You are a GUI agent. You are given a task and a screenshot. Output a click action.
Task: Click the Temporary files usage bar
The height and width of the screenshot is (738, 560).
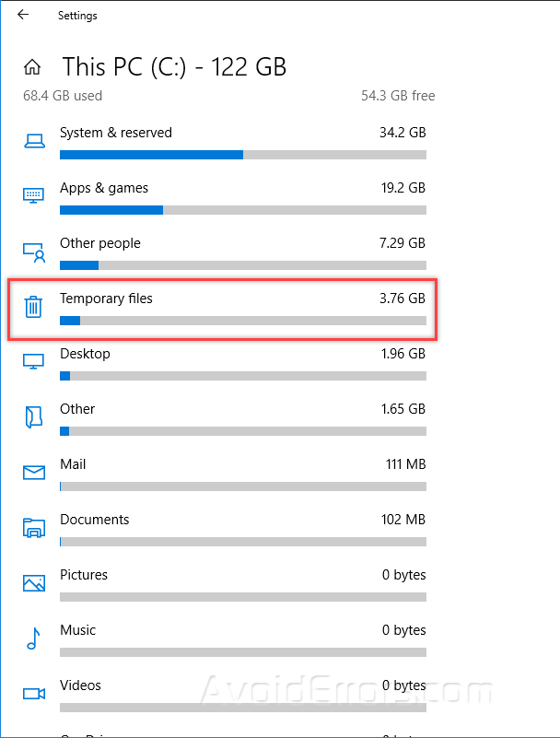click(x=242, y=321)
